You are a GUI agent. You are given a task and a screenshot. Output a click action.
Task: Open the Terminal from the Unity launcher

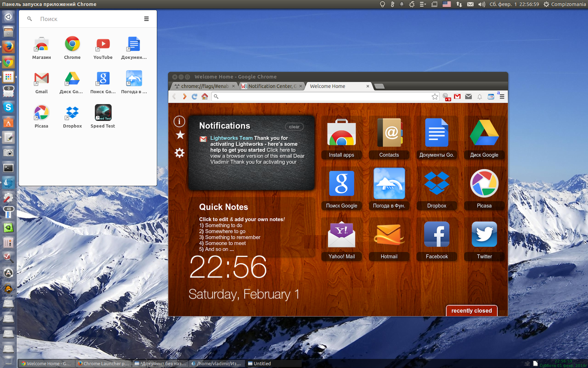[8, 168]
